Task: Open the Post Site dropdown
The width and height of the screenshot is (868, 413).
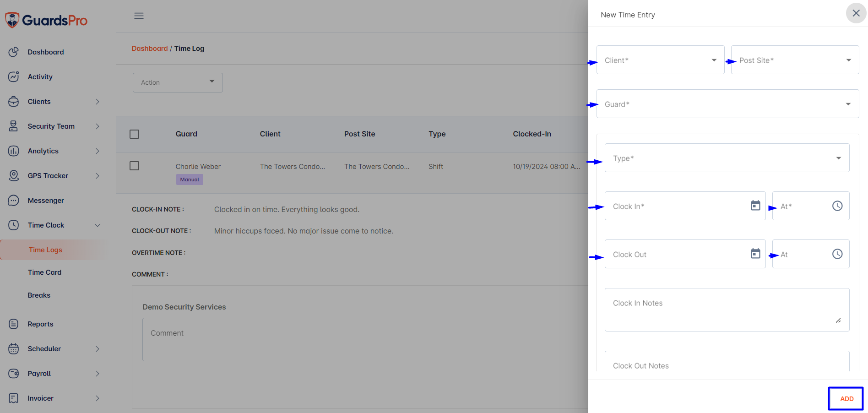Action: pyautogui.click(x=794, y=60)
